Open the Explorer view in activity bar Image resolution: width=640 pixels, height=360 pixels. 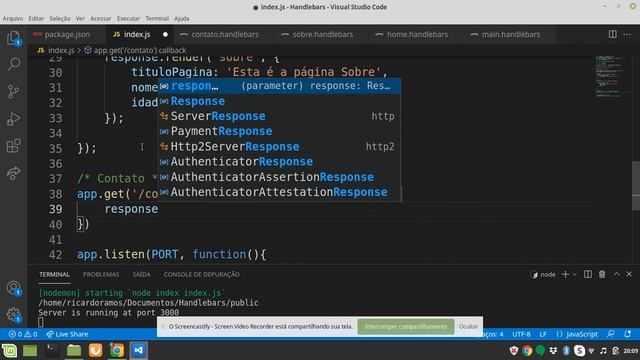click(13, 38)
